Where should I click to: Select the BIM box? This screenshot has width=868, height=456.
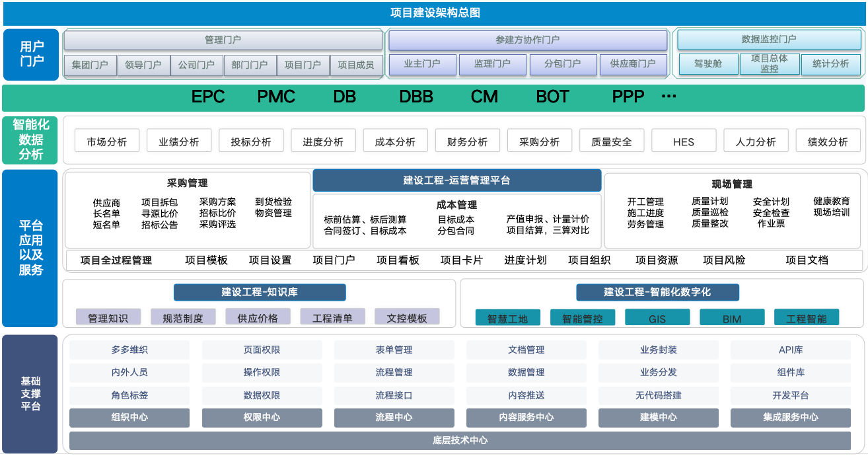[732, 318]
